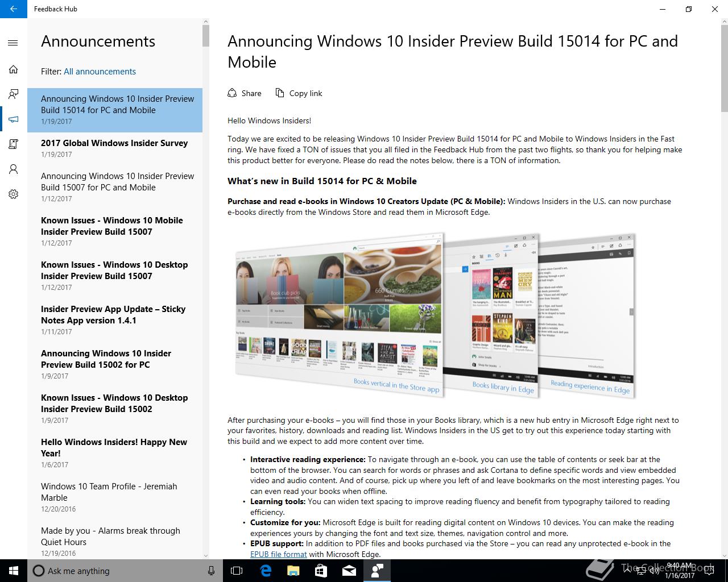Open Windows Store from taskbar
This screenshot has height=582, width=728.
(321, 571)
